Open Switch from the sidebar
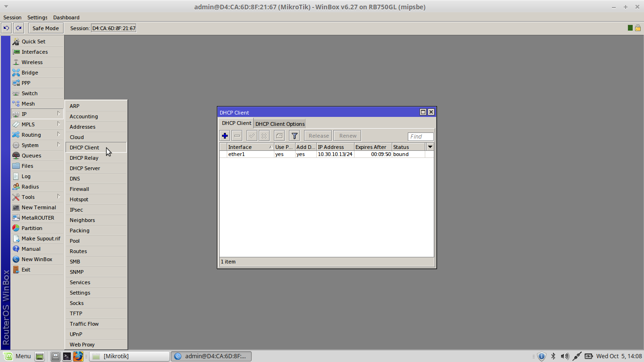The height and width of the screenshot is (362, 644). tap(37, 93)
